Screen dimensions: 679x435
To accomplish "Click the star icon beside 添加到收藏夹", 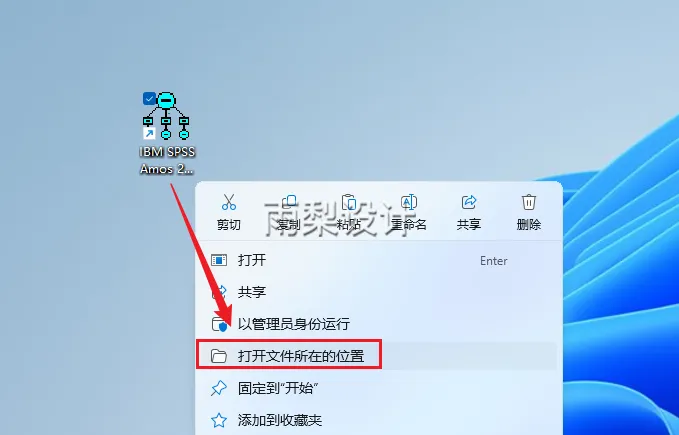I will click(x=219, y=420).
